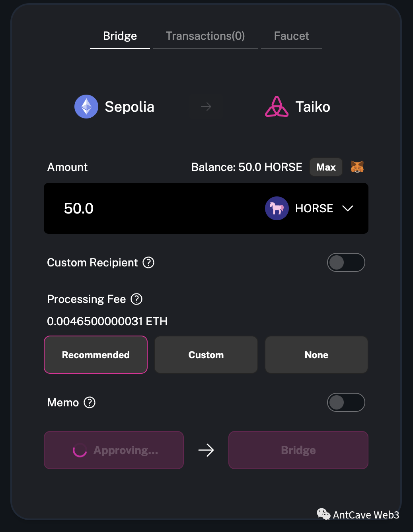Click the HORSE token icon
413x532 pixels.
click(x=277, y=208)
